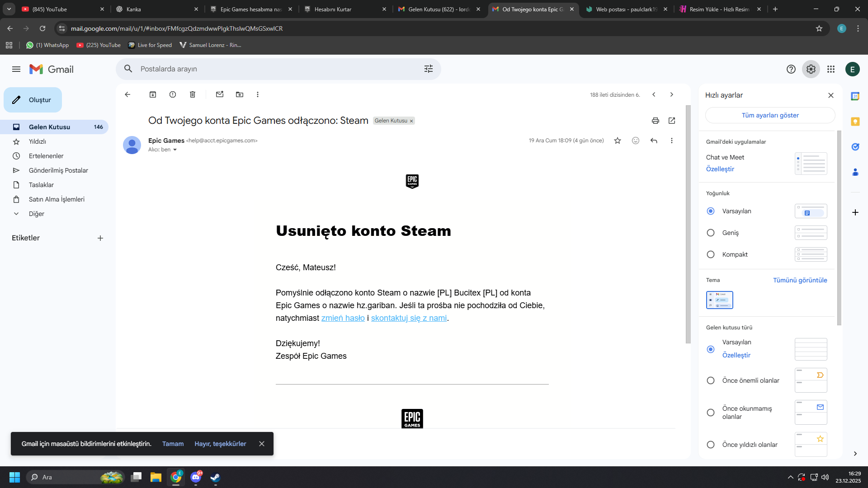Reply to the Epic Games message
Viewport: 868px width, 488px height.
coord(654,141)
